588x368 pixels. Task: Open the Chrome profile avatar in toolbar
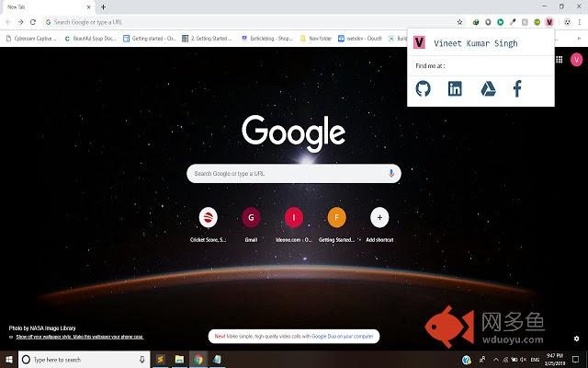click(568, 22)
